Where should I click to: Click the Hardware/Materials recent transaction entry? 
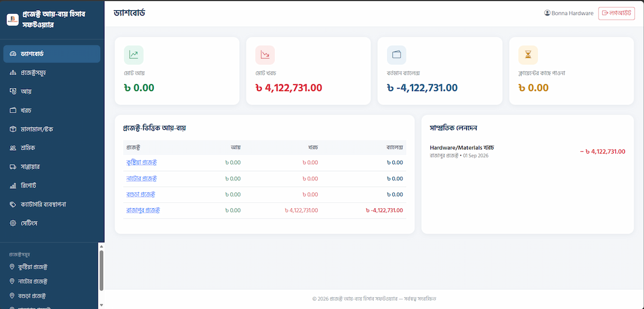pyautogui.click(x=527, y=151)
